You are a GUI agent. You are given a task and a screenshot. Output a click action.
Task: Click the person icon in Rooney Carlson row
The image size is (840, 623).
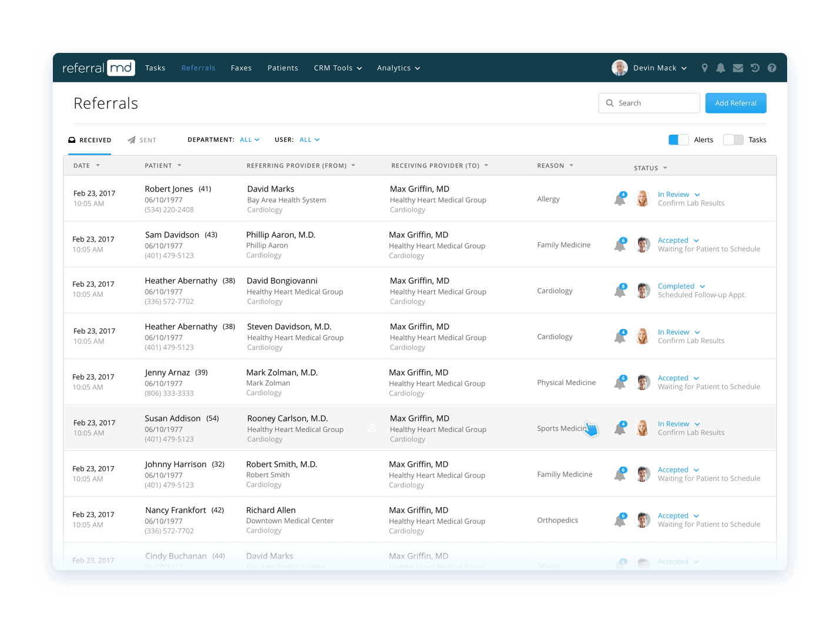372,428
